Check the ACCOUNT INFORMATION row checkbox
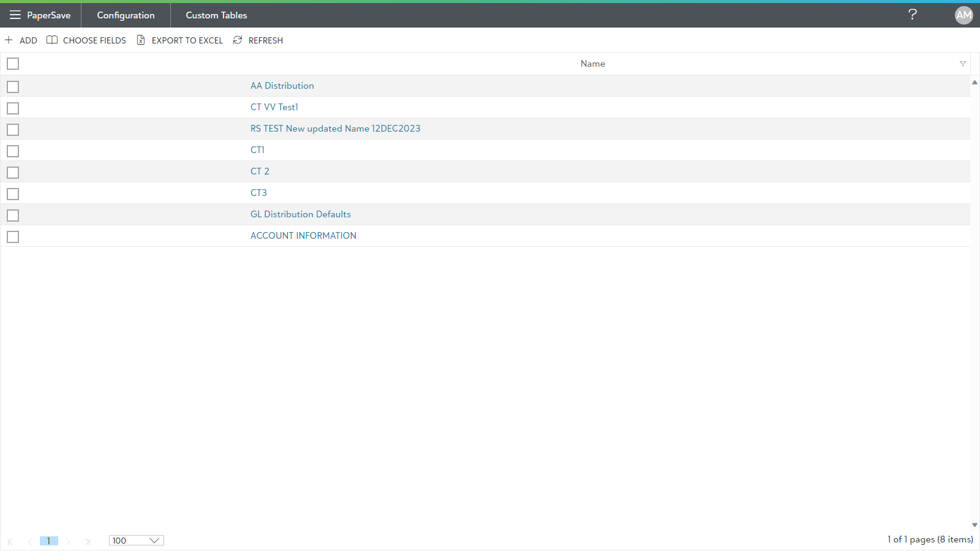980x551 pixels. pyautogui.click(x=13, y=237)
